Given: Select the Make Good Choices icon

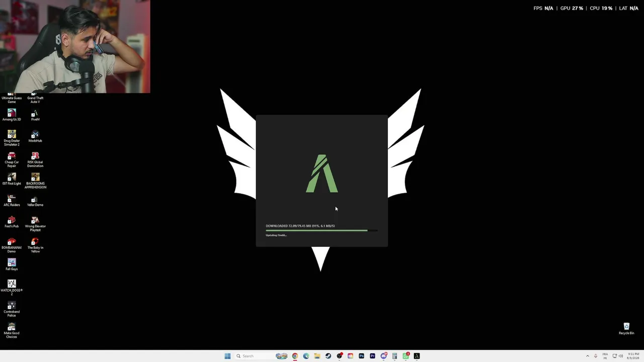Looking at the screenshot, I should [12, 330].
